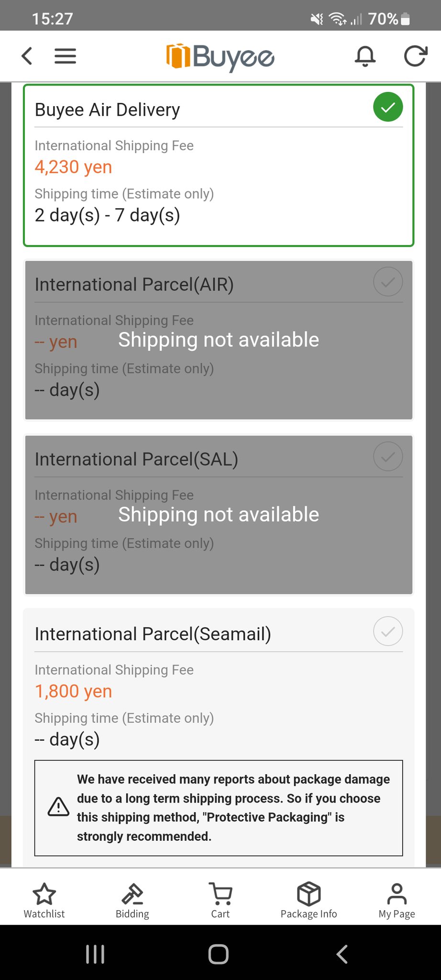Go to the Bidding tab
Viewport: 441px width, 980px height.
pos(132,900)
